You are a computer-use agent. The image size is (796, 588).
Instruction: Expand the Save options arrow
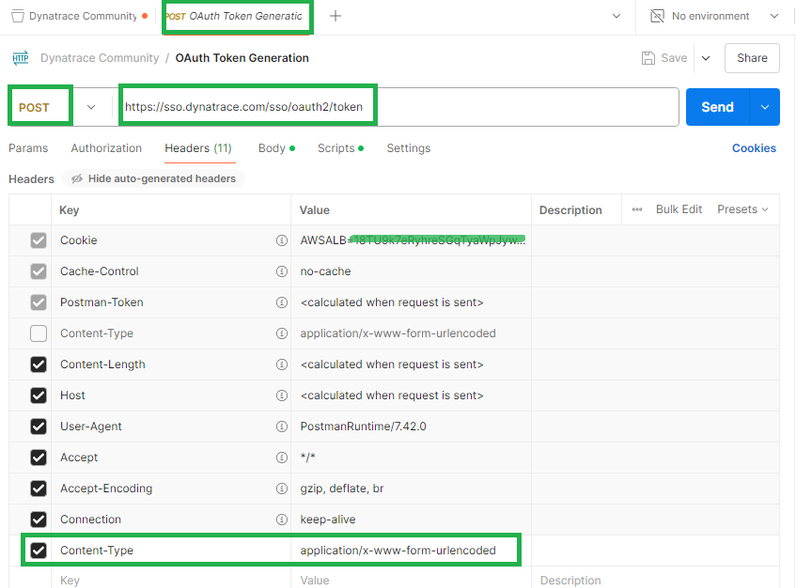tap(706, 58)
